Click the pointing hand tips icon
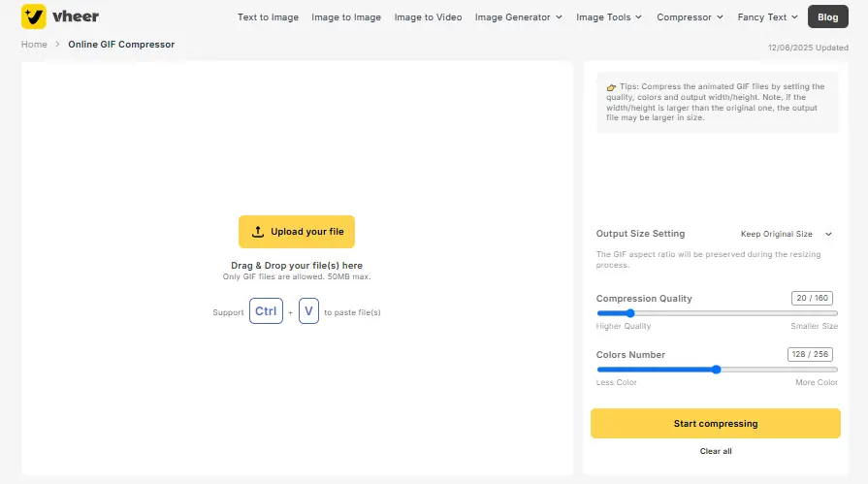 click(x=611, y=87)
